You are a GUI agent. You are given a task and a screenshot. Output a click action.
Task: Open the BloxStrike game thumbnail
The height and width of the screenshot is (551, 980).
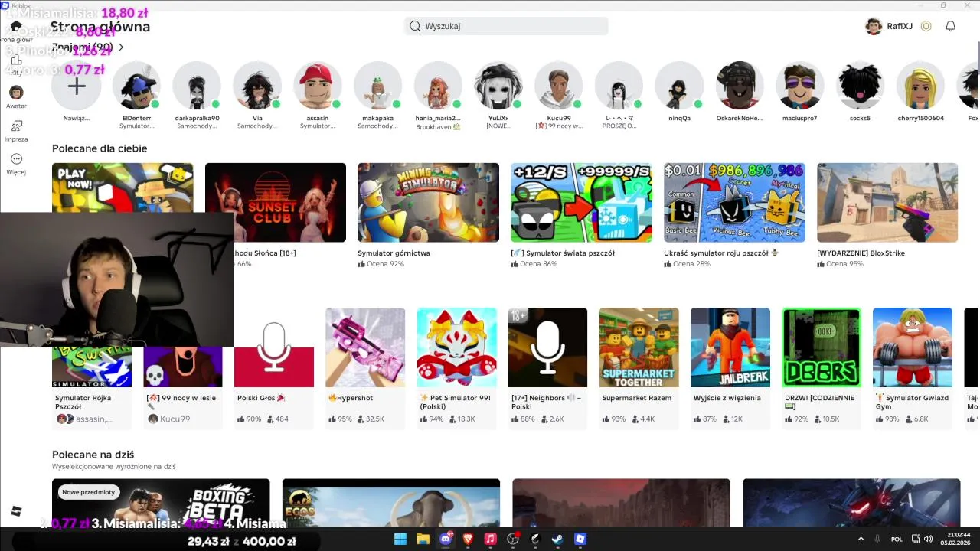887,203
